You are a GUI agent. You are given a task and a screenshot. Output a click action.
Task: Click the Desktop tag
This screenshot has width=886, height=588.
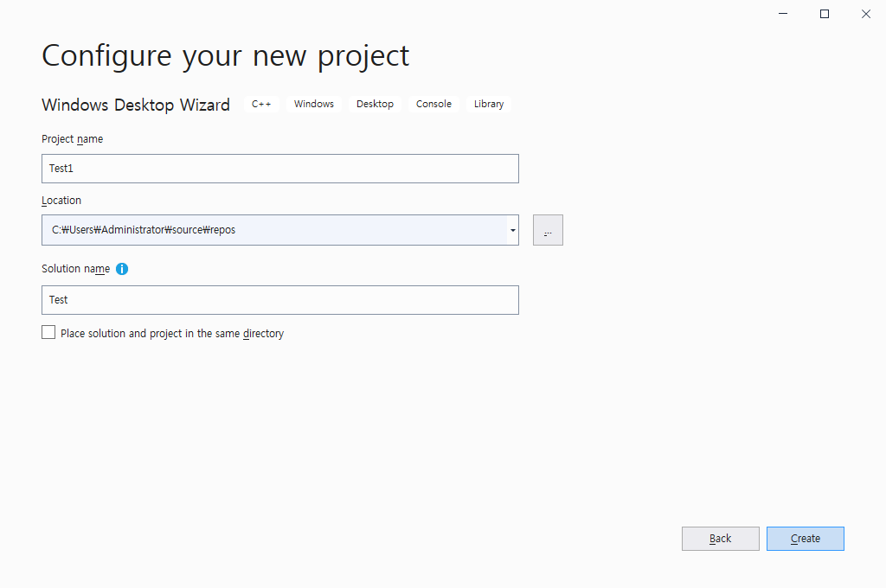[376, 104]
